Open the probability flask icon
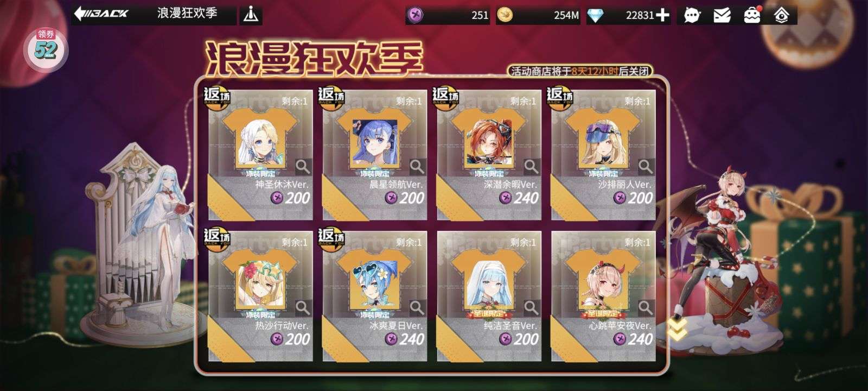Screen dimensions: 868x391 coord(250,15)
